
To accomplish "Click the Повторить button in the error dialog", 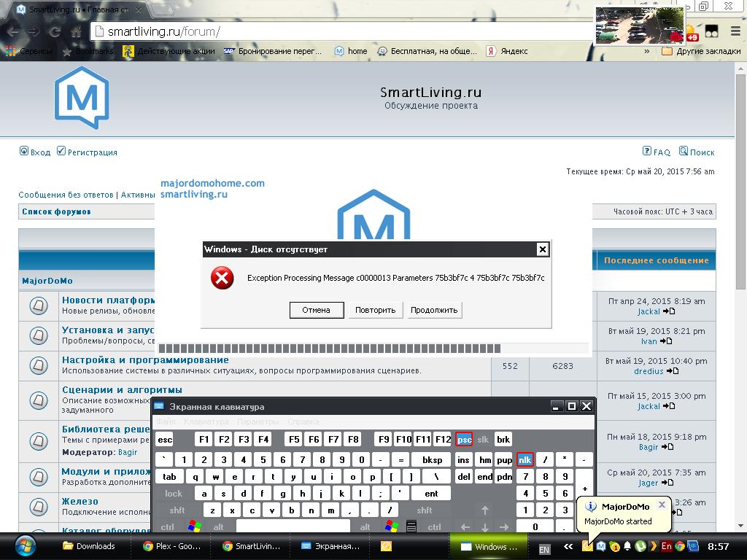I will click(x=376, y=310).
